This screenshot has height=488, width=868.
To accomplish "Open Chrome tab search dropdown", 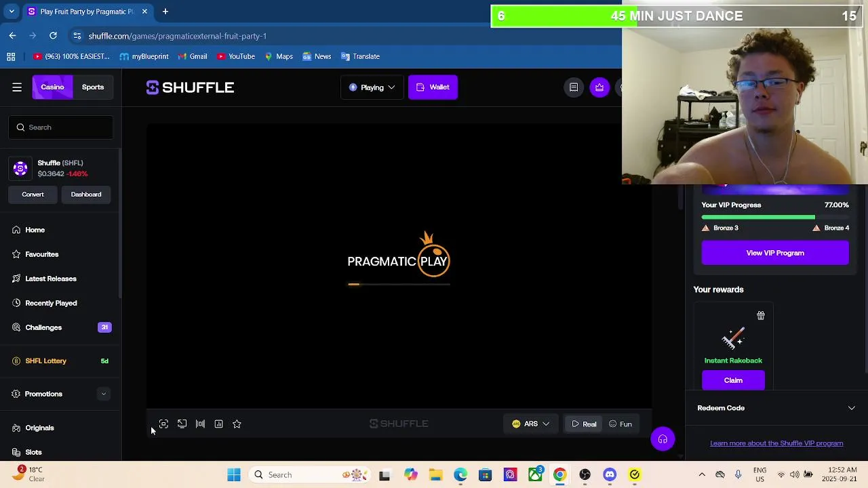I will 12,12.
